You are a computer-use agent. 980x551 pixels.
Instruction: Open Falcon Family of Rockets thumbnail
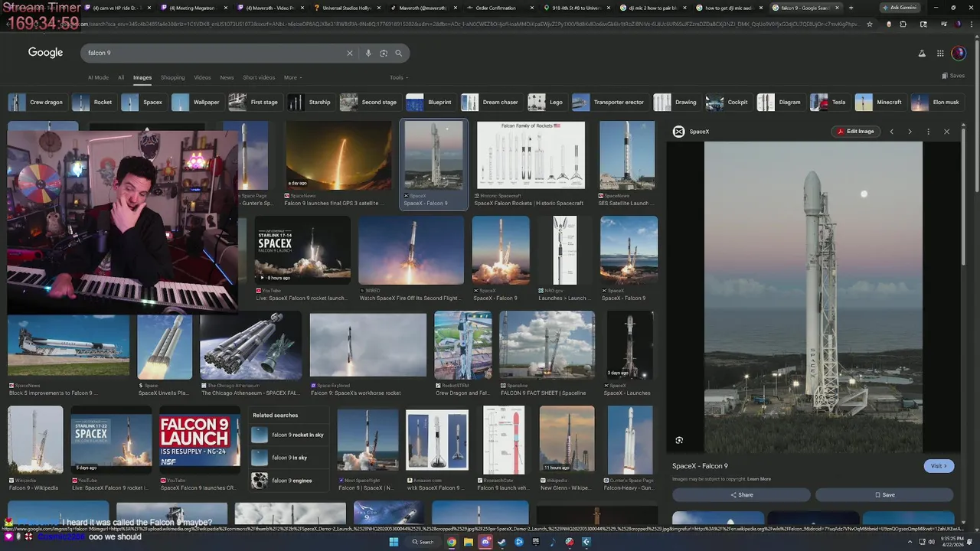coord(531,155)
